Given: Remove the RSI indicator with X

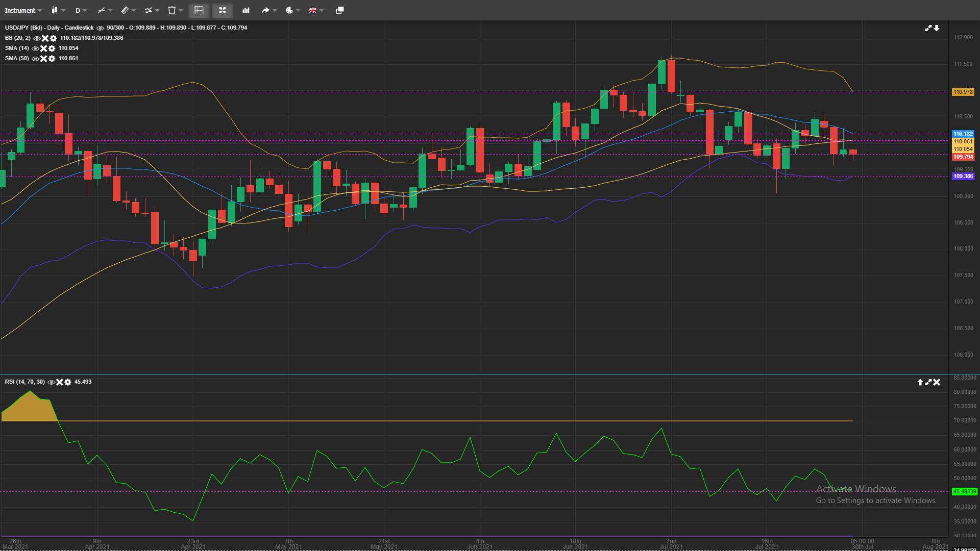Looking at the screenshot, I should point(60,382).
